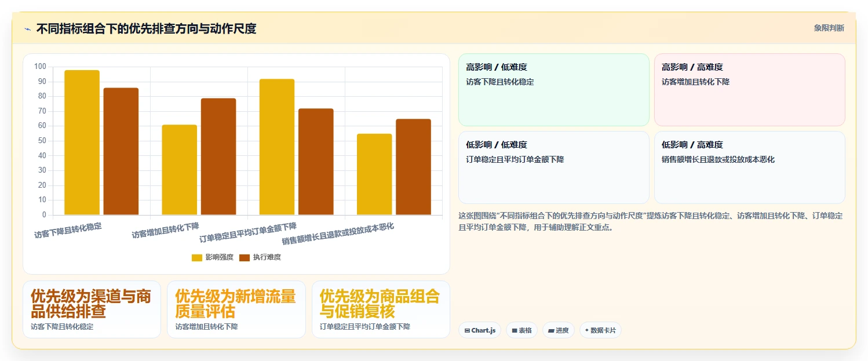Click the y-axis value 50
The image size is (868, 361).
42,141
